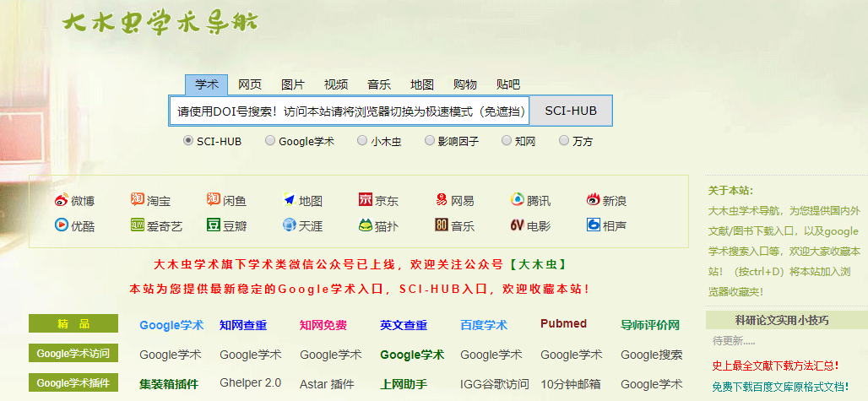Select the 知网 radio button
Image resolution: width=868 pixels, height=401 pixels.
click(506, 140)
